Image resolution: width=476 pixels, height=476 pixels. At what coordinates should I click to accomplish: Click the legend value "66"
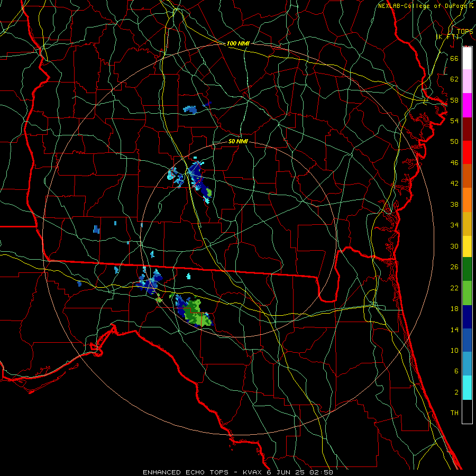454,58
